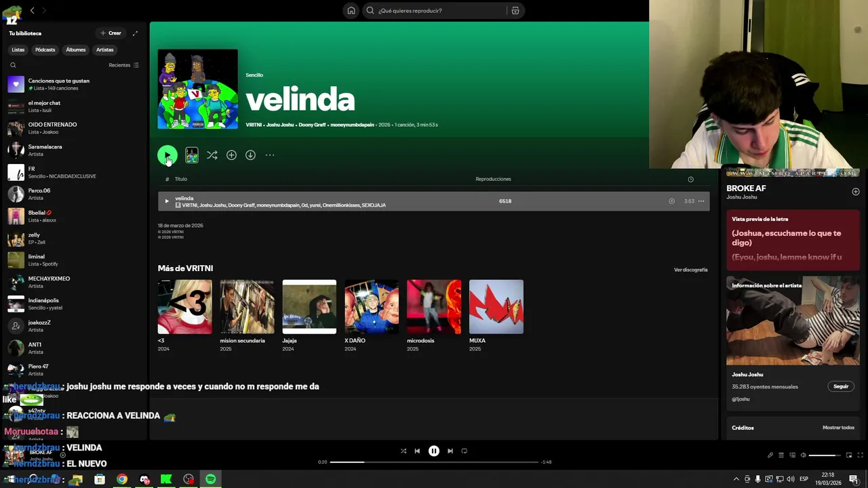Go to Spotify Home icon
Image resolution: width=868 pixels, height=488 pixels.
[x=351, y=10]
